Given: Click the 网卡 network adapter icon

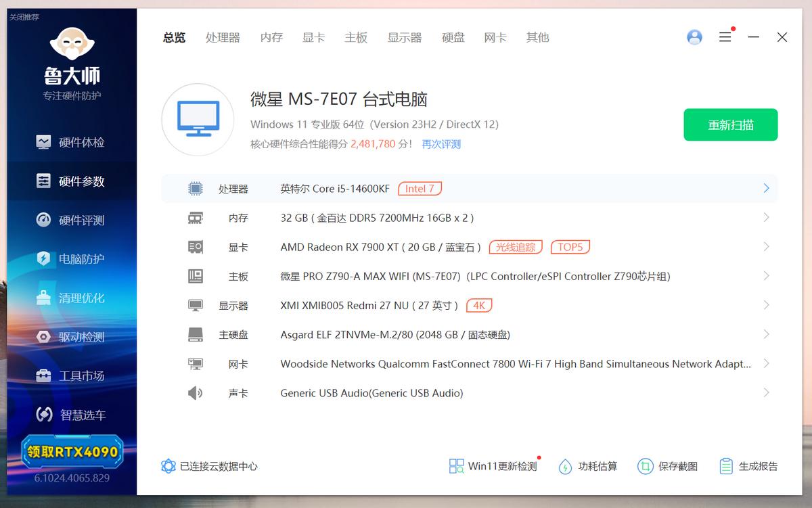Looking at the screenshot, I should click(195, 364).
